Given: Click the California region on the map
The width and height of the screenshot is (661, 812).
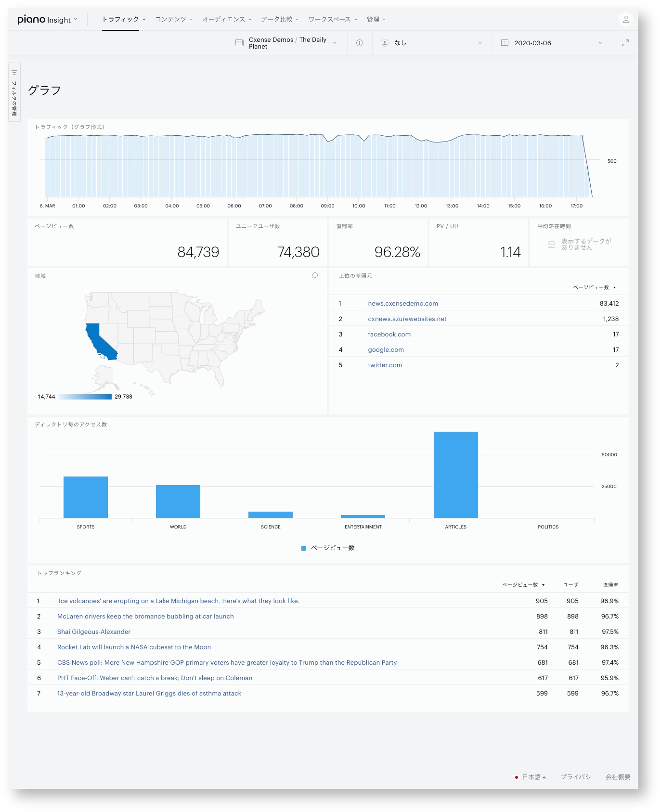Looking at the screenshot, I should [101, 343].
